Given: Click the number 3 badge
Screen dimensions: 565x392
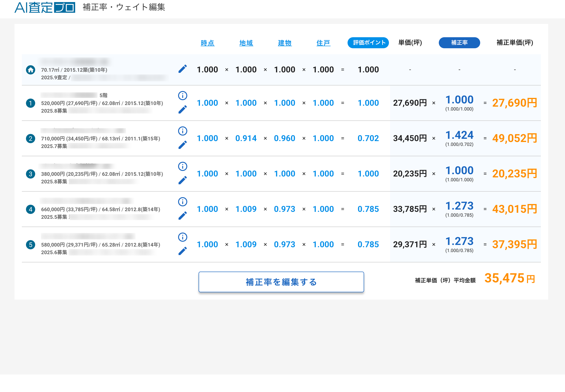Looking at the screenshot, I should click(x=31, y=174).
